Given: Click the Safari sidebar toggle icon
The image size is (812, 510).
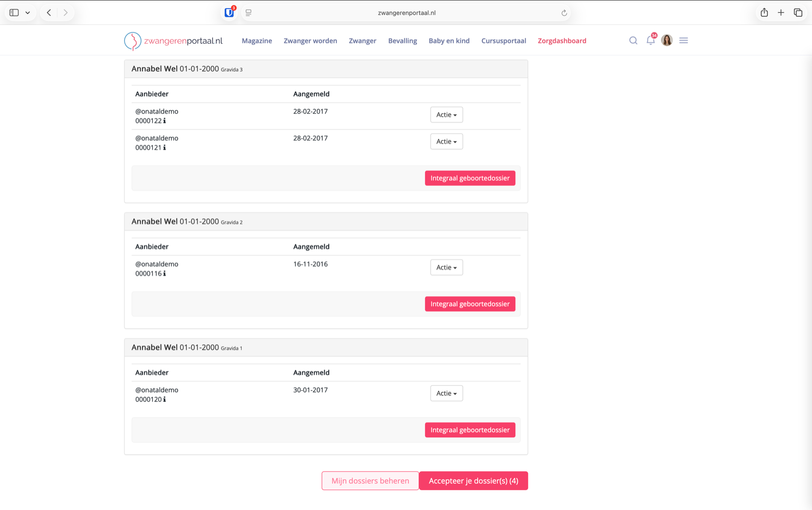Looking at the screenshot, I should (x=14, y=13).
